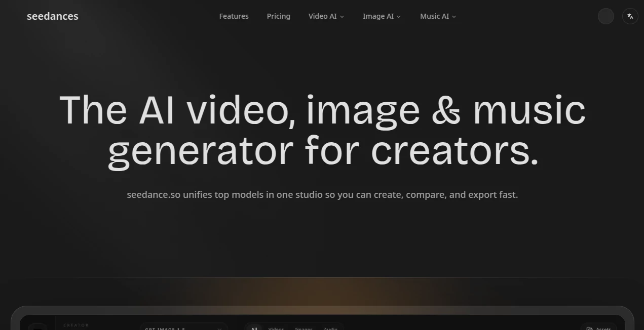
Task: Select the All media tab
Action: point(254,328)
